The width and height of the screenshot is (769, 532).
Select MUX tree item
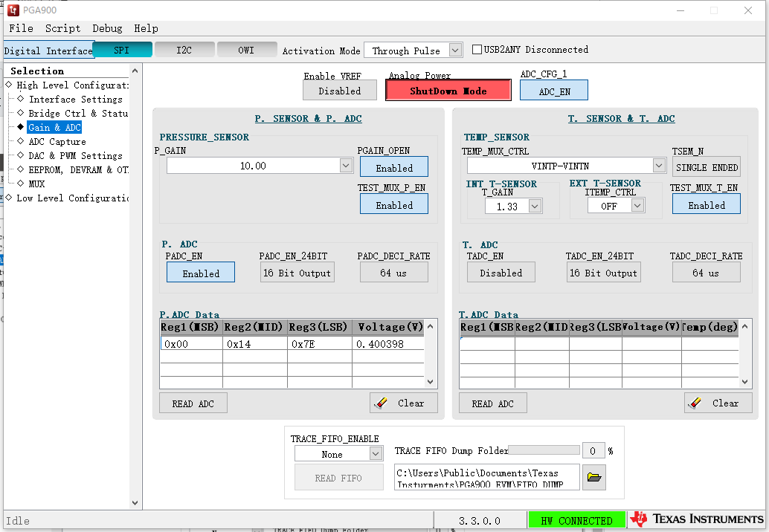[x=36, y=184]
